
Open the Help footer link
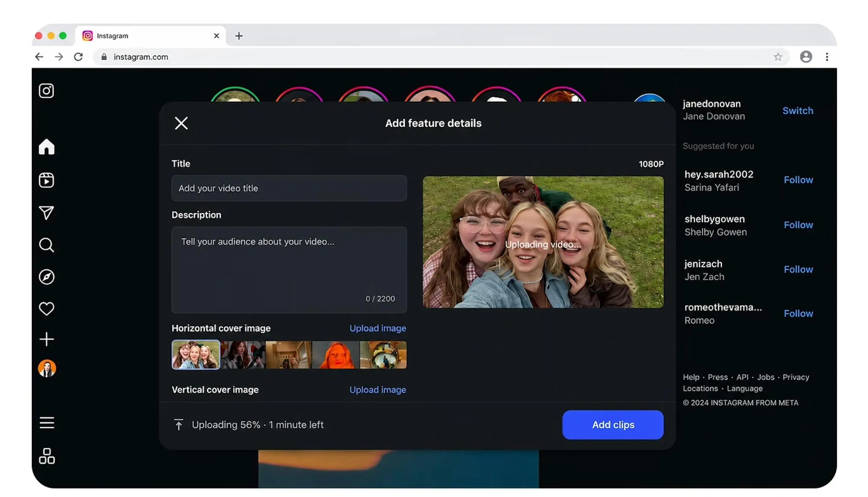click(x=691, y=377)
